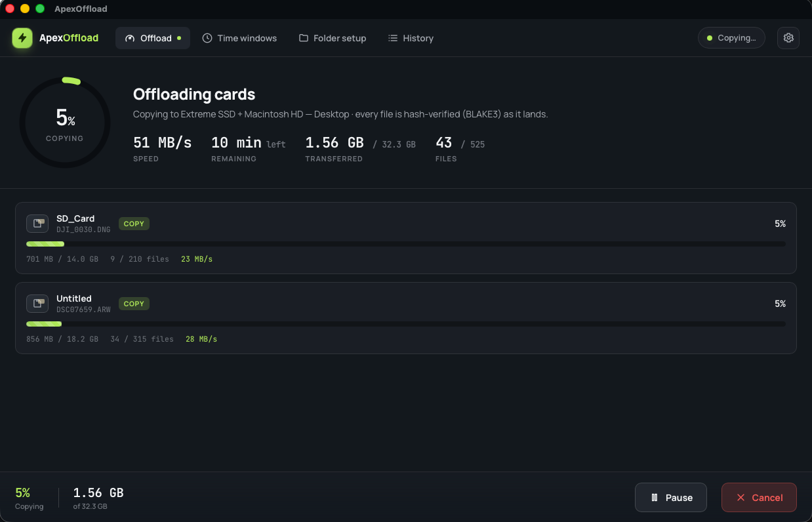Click the footer 1.56 GB of 32.3 GB
The height and width of the screenshot is (522, 812).
pyautogui.click(x=98, y=498)
